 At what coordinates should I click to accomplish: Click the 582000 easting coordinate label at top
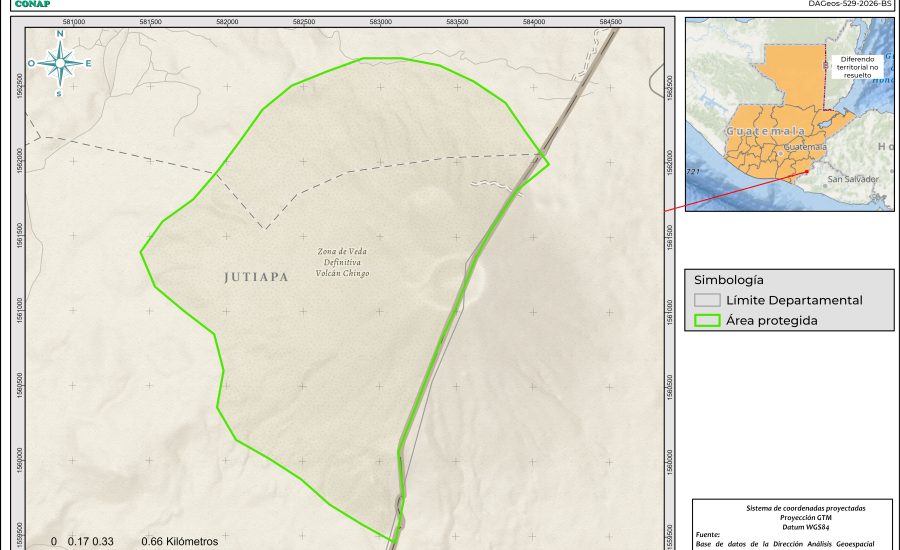click(x=227, y=20)
